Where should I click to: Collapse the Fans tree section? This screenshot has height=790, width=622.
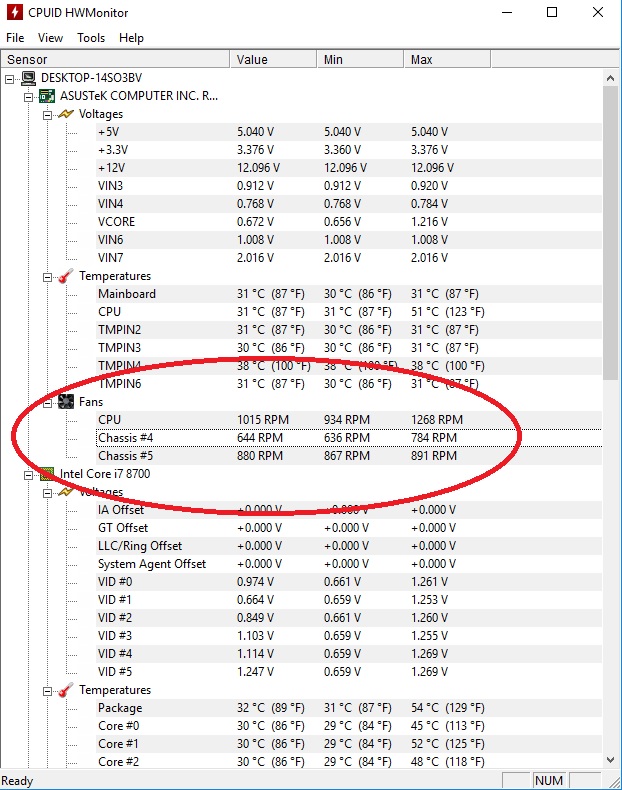[47, 402]
